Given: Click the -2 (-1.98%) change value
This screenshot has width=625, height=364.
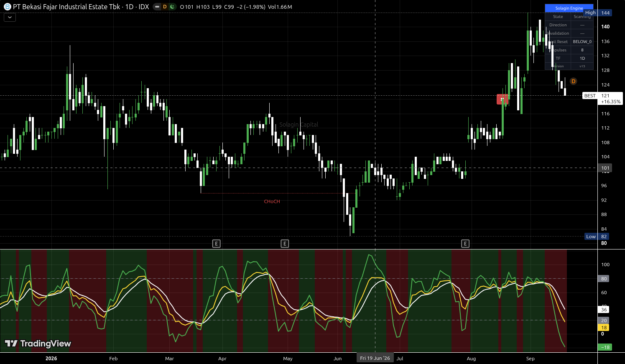Looking at the screenshot, I should [250, 7].
